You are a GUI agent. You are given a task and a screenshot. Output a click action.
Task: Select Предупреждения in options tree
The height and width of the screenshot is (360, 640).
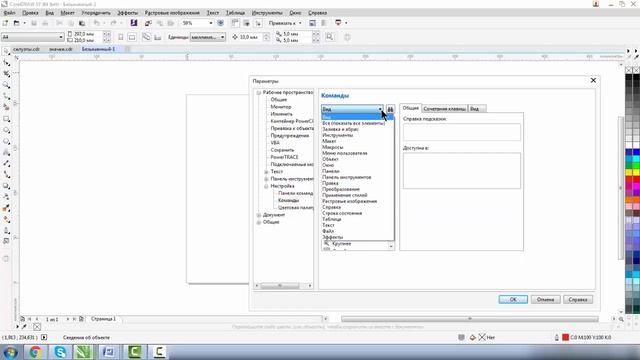pos(289,136)
